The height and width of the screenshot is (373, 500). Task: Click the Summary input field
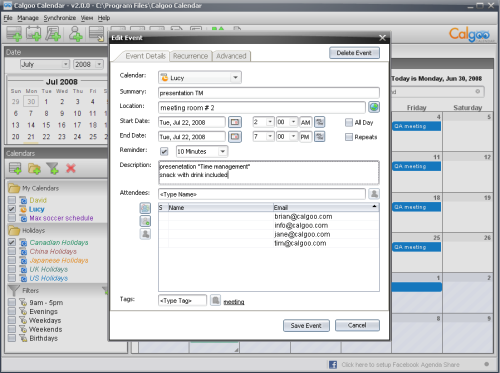269,93
